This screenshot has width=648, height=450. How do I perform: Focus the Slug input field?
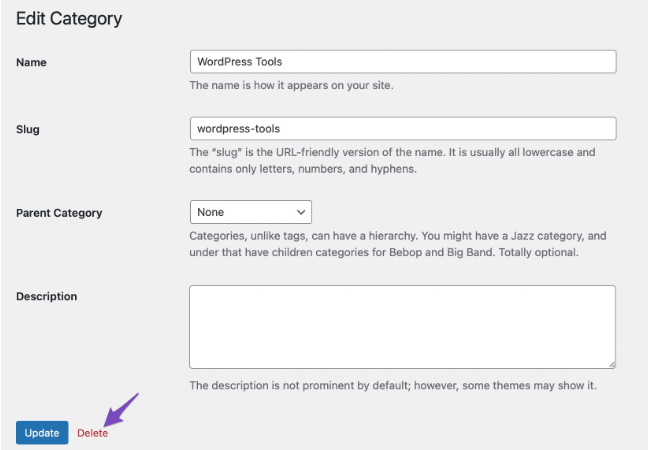pyautogui.click(x=402, y=129)
